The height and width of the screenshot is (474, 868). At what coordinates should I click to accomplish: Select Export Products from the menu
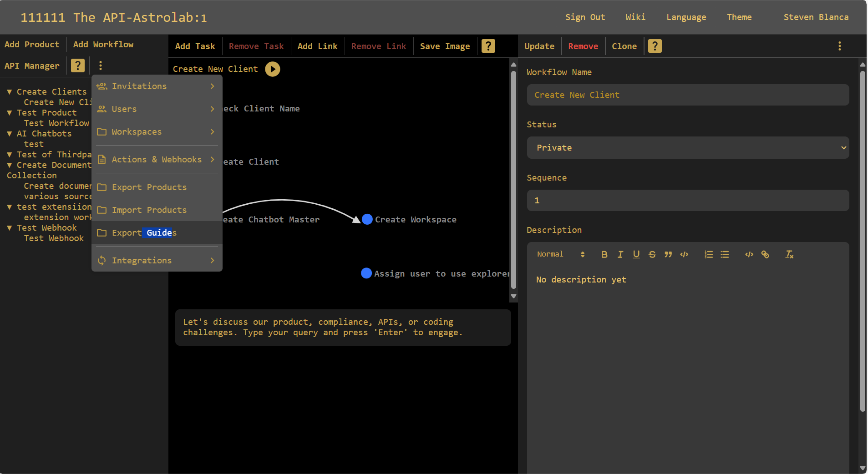coord(149,187)
